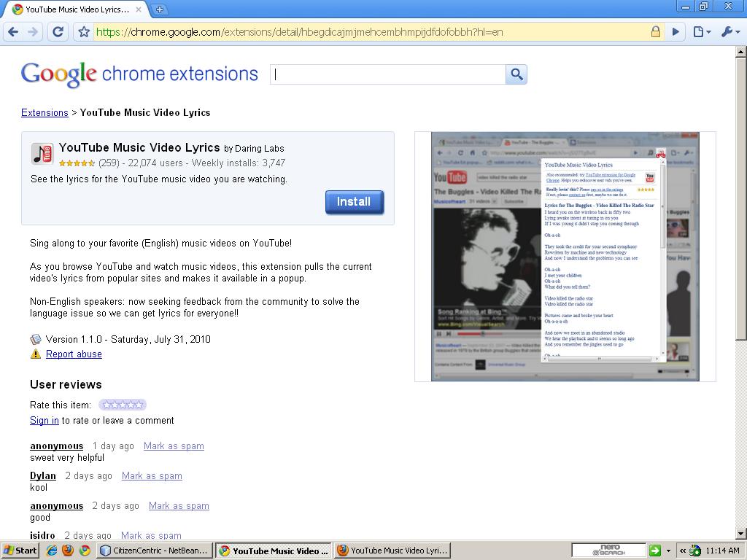Launch Chrome from quick launch
Screen dimensions: 747x560
point(85,551)
